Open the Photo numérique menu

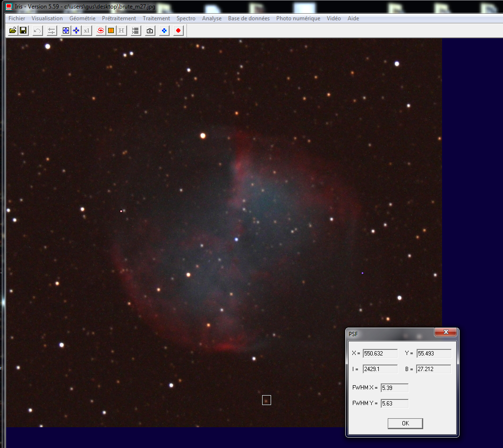[298, 18]
